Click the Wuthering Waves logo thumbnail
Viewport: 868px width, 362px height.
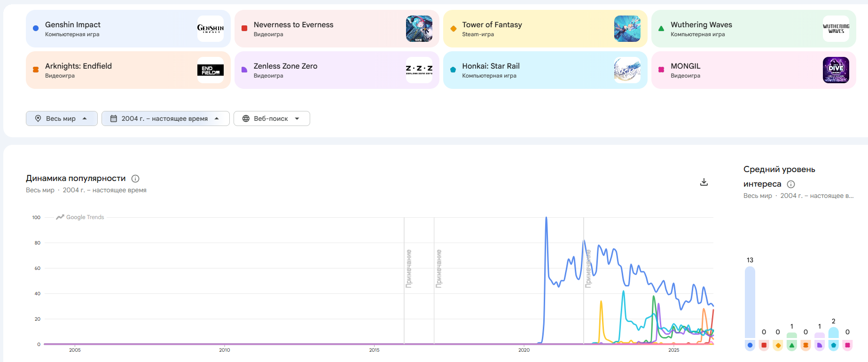[836, 29]
